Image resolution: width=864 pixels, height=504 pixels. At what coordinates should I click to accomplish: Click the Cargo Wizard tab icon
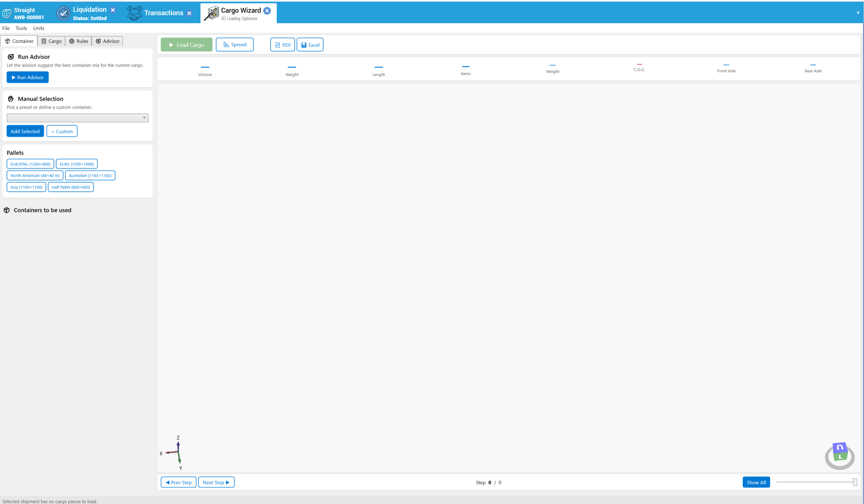coord(212,13)
